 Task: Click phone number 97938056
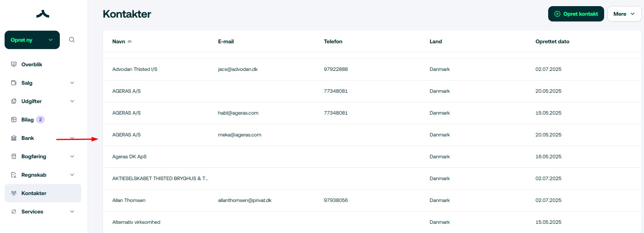336,200
